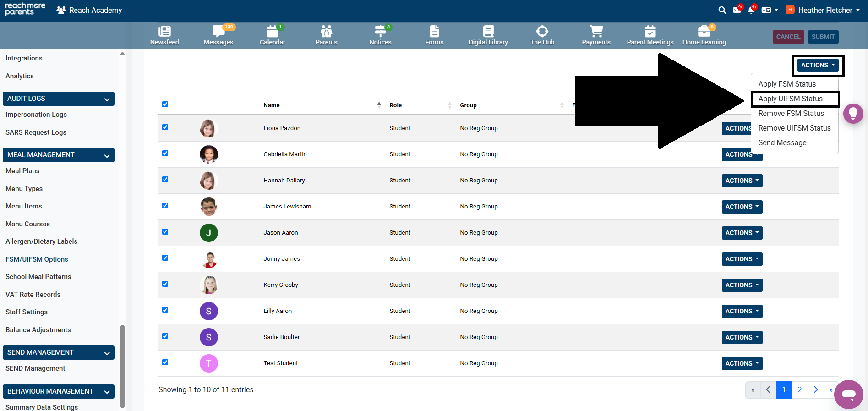Open the Digital Library icon
The width and height of the screenshot is (868, 411).
[x=488, y=32]
